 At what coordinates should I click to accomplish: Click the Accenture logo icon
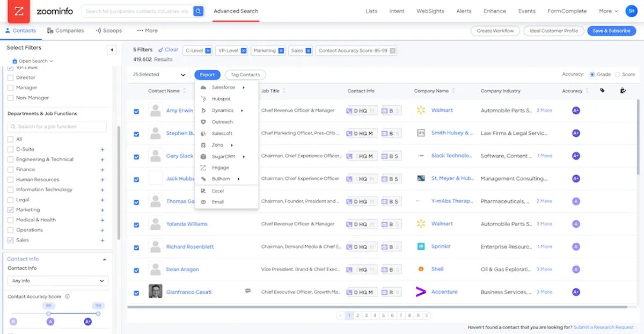(x=421, y=292)
